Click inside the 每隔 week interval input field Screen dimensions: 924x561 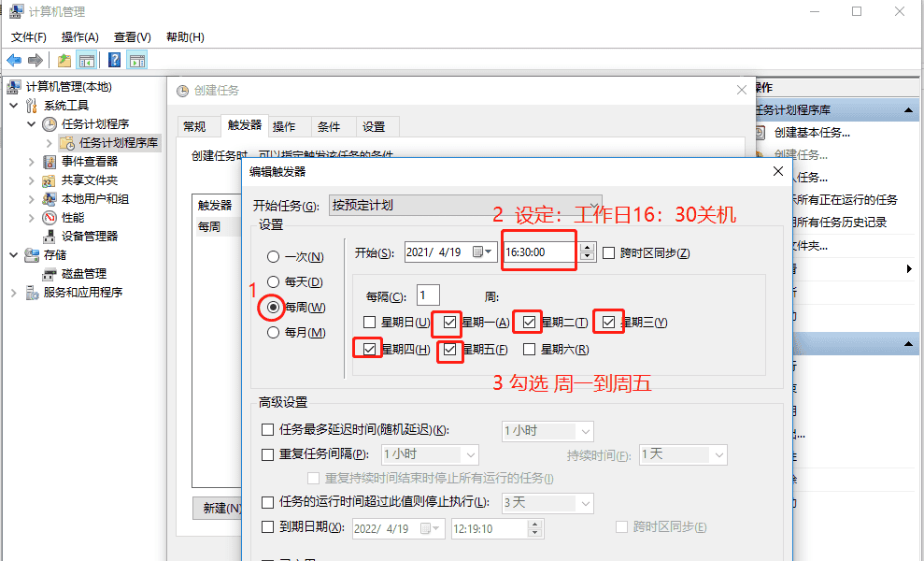[x=427, y=295]
